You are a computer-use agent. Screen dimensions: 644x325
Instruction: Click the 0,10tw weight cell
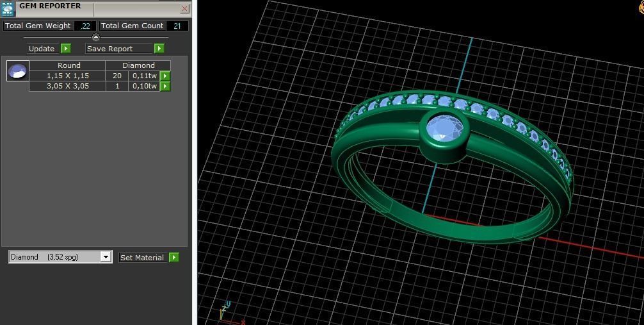tap(144, 86)
